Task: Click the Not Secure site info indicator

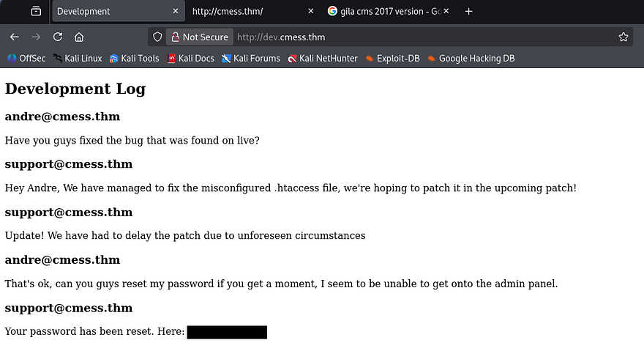Action: (198, 37)
